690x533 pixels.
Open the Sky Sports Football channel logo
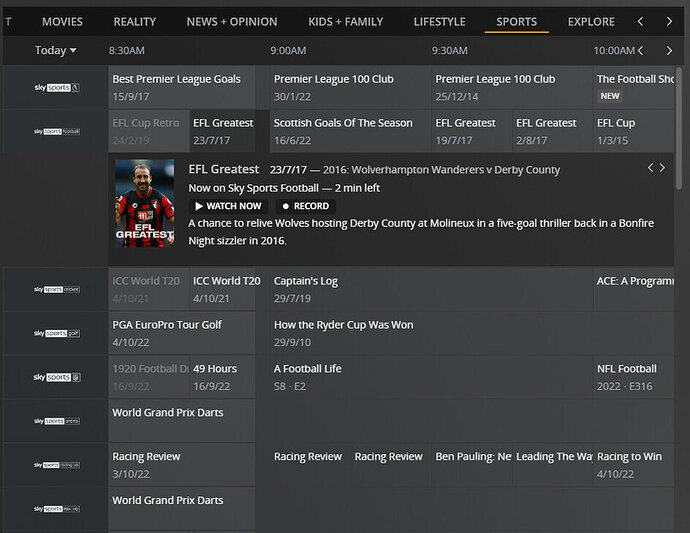pyautogui.click(x=57, y=131)
